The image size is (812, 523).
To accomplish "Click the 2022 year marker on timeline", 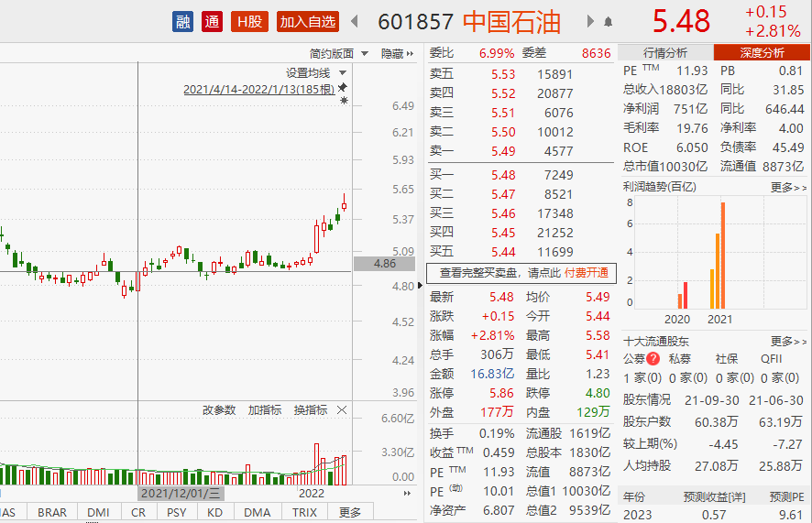I will pyautogui.click(x=312, y=494).
